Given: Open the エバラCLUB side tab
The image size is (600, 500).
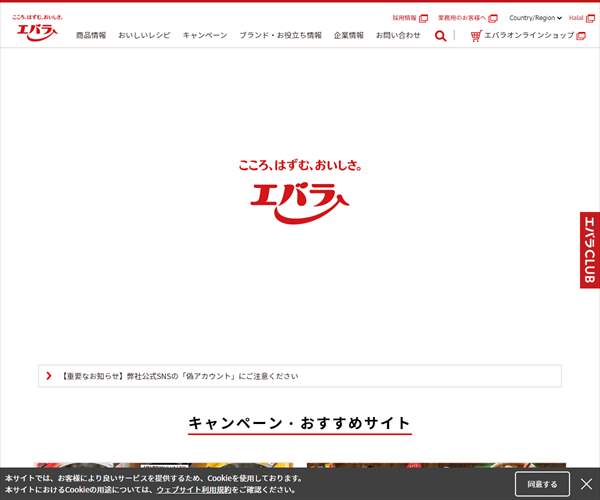Looking at the screenshot, I should pos(590,250).
